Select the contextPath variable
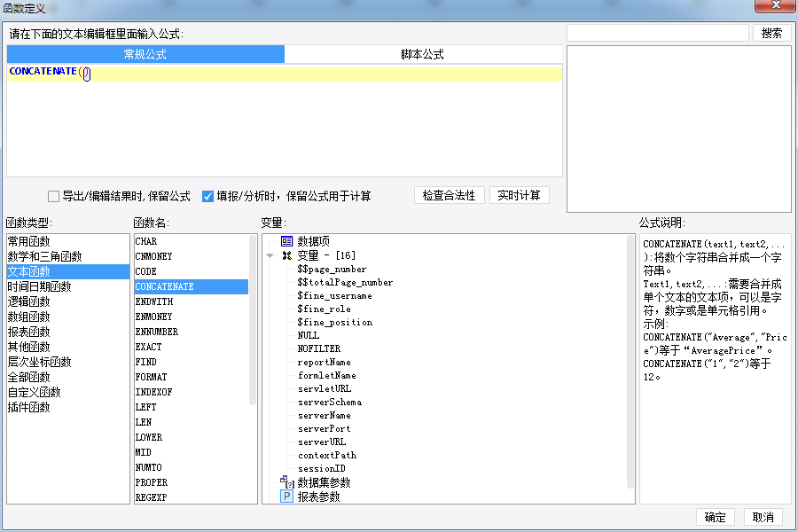The height and width of the screenshot is (532, 798). point(327,455)
